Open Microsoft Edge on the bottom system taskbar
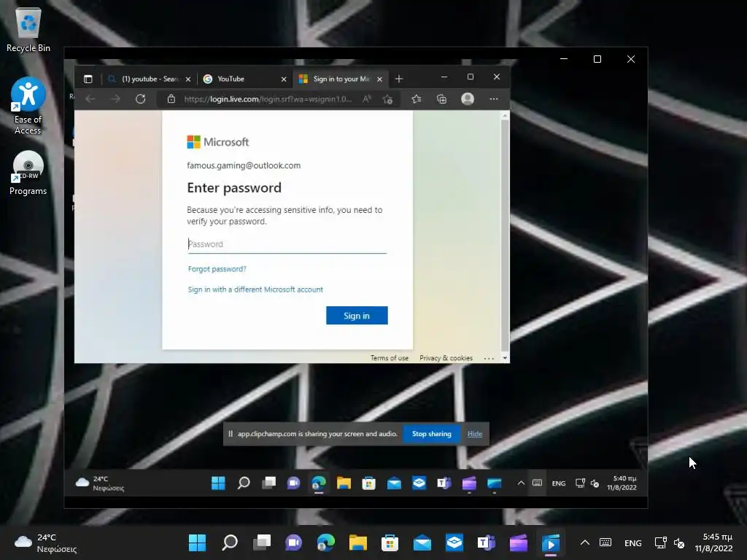 tap(326, 542)
